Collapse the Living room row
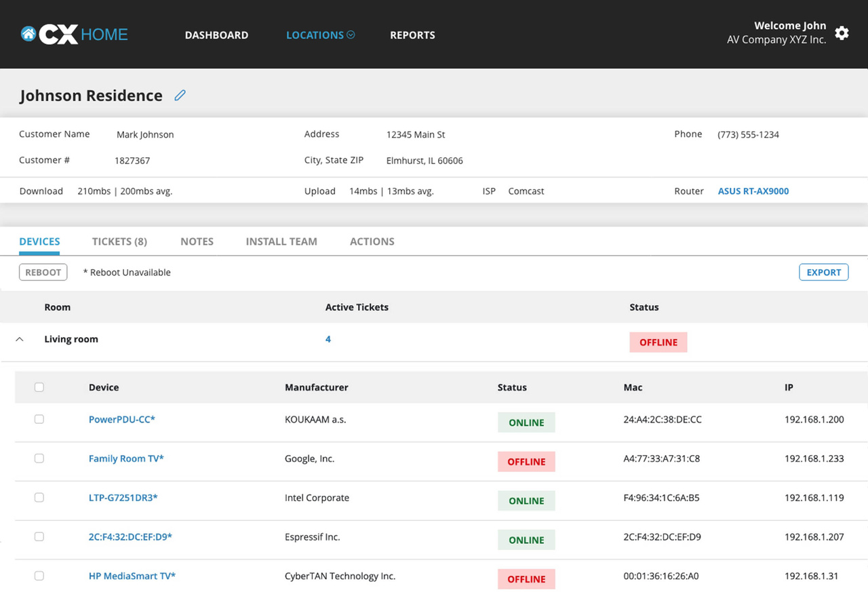 pyautogui.click(x=20, y=340)
